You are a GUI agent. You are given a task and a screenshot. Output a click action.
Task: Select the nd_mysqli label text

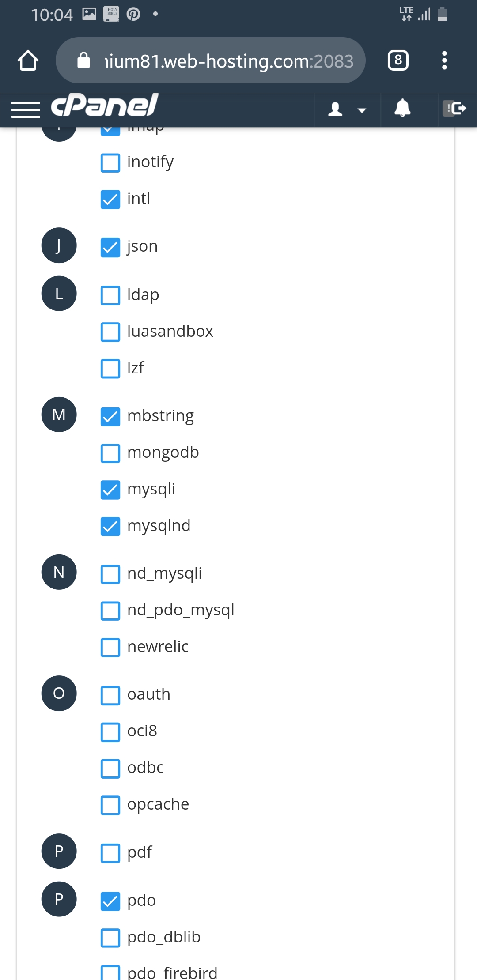point(164,573)
